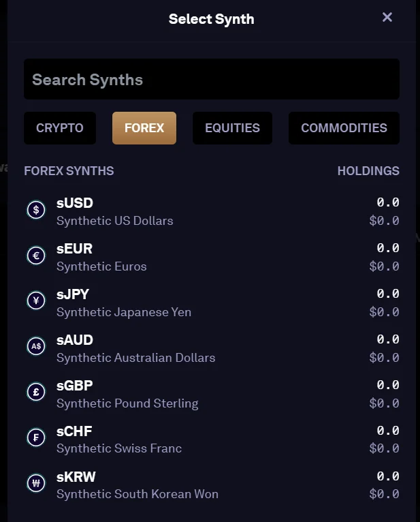Choose Synthetic US Dollars label

tap(115, 221)
